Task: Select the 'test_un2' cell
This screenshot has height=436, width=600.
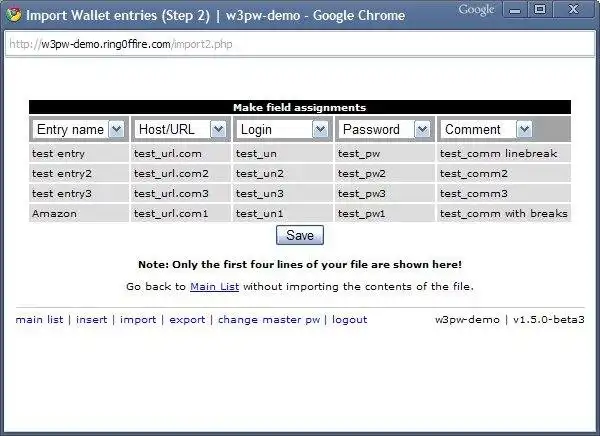Action: 283,173
